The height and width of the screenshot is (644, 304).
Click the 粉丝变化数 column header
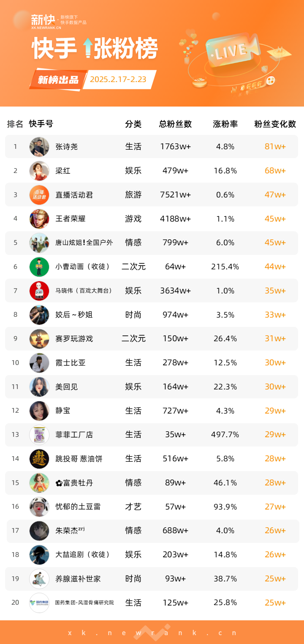point(275,124)
